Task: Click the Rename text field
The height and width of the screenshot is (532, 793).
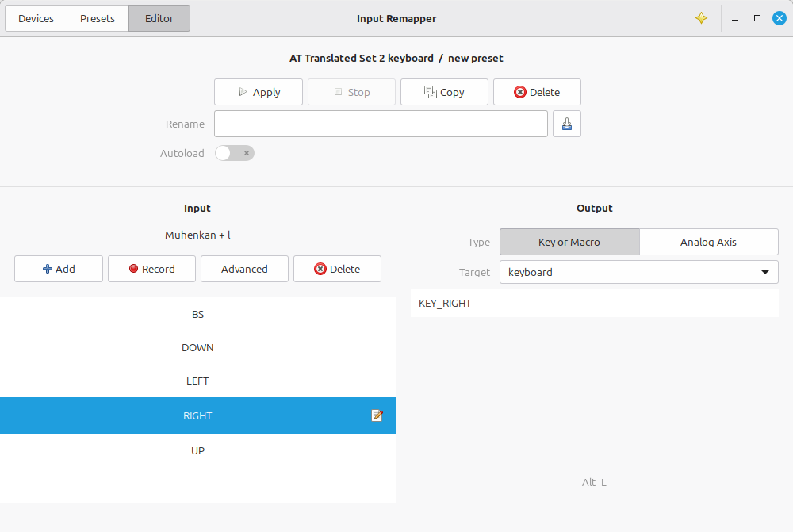Action: [x=381, y=124]
